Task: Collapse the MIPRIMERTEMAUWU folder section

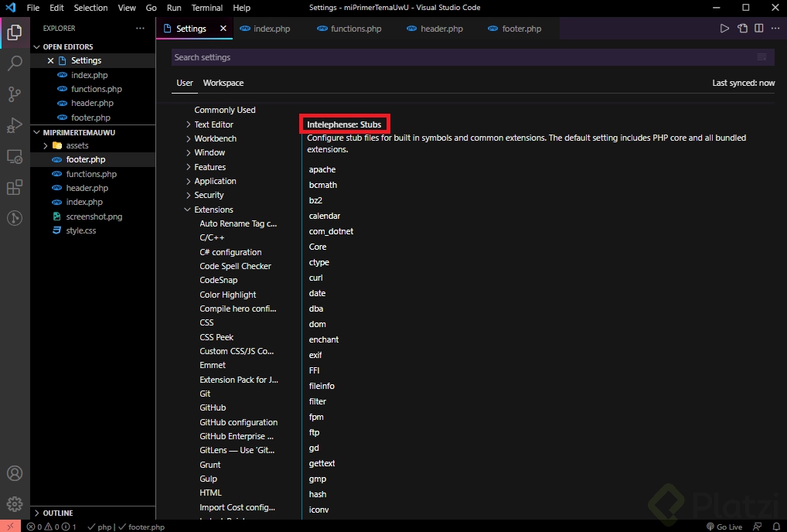Action: (x=36, y=132)
